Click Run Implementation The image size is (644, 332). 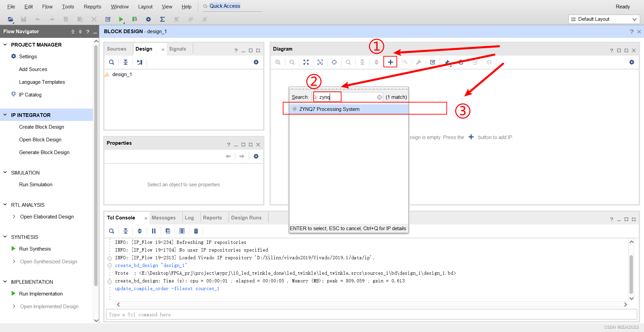point(41,294)
